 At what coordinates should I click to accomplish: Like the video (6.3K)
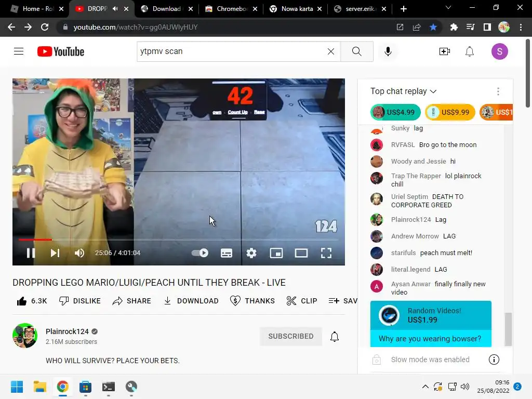pyautogui.click(x=32, y=301)
